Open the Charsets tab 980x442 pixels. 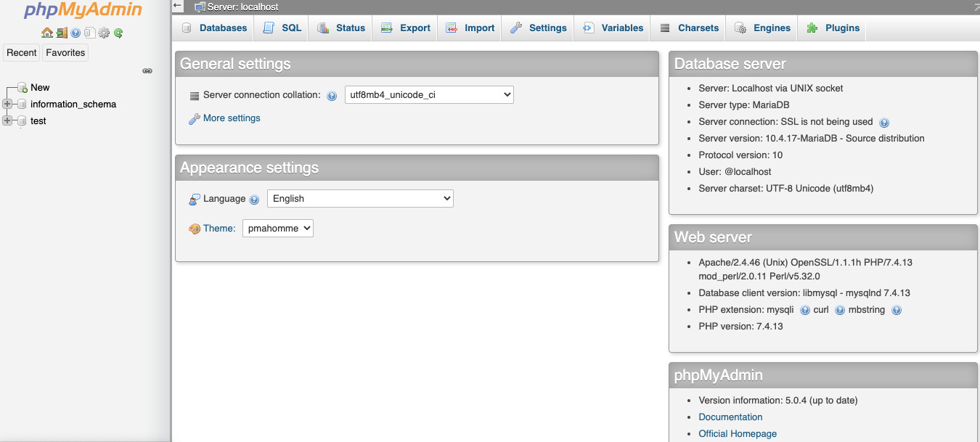click(x=689, y=28)
